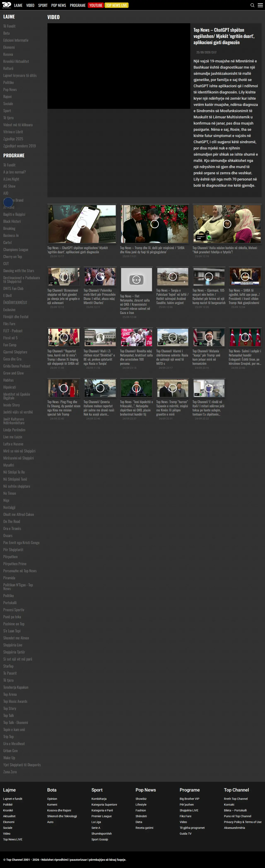
Task: Open PROGRAME in top menu
Action: [78, 5]
